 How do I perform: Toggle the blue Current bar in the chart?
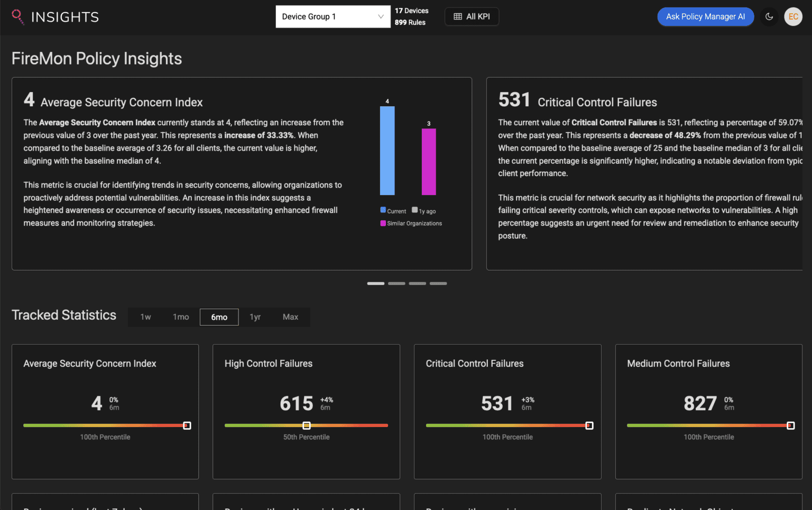(x=387, y=151)
